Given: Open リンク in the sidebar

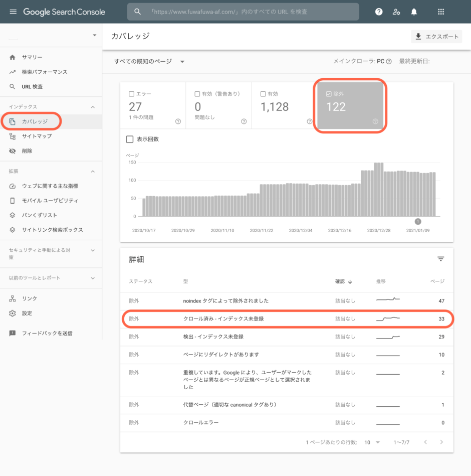Looking at the screenshot, I should [30, 298].
